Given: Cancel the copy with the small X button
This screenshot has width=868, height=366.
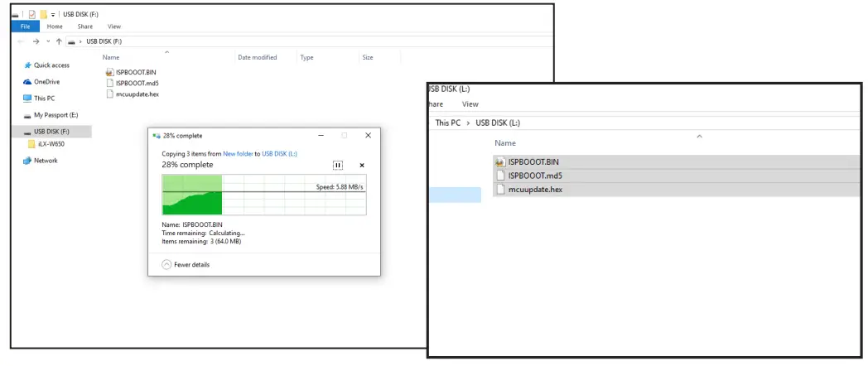Looking at the screenshot, I should pos(362,165).
